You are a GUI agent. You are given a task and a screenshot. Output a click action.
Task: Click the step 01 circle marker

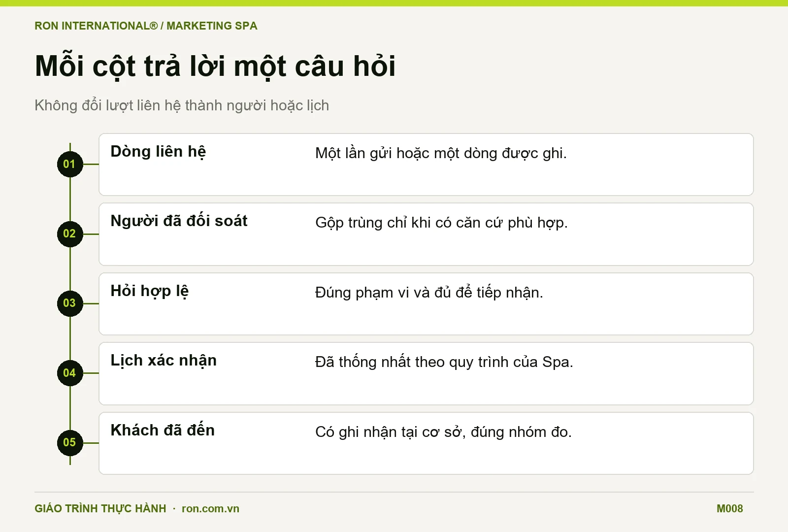(70, 164)
